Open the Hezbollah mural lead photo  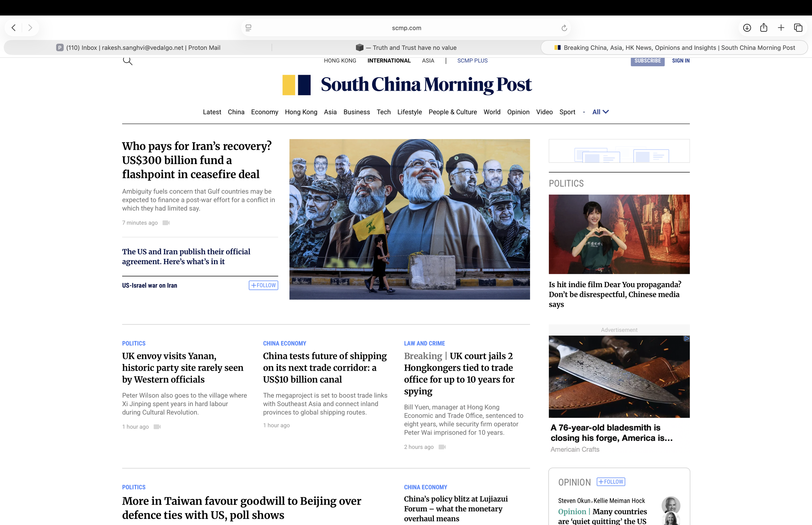point(410,219)
